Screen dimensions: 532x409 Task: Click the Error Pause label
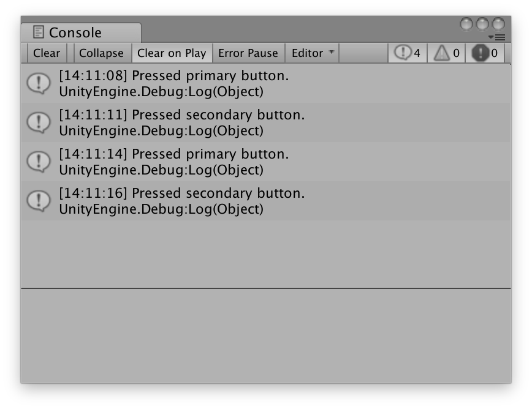pos(248,53)
